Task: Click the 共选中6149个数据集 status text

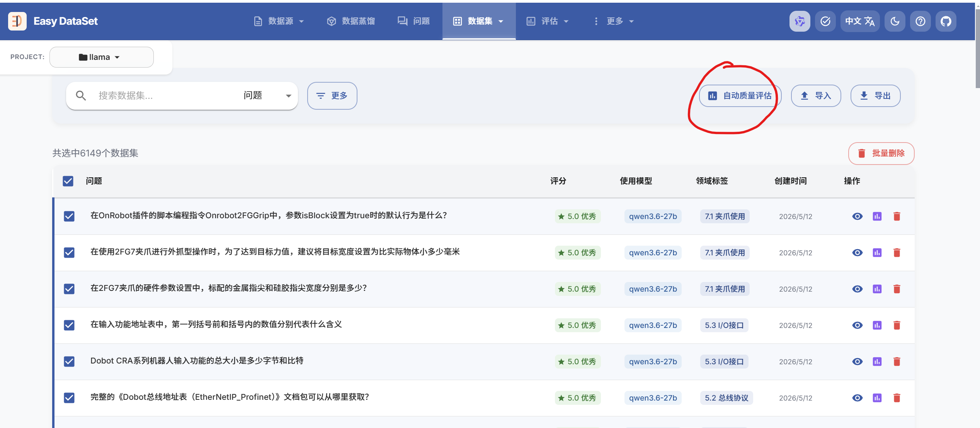Action: [95, 153]
